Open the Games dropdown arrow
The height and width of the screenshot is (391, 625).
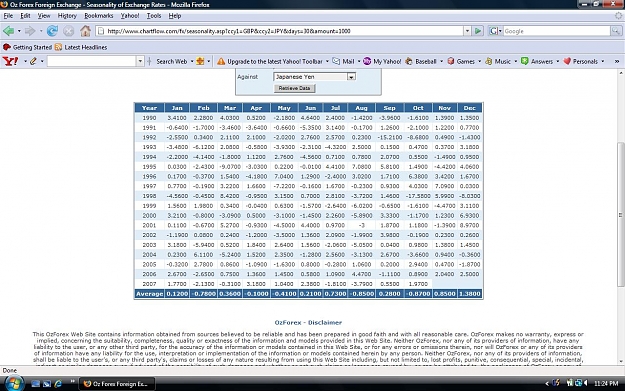coord(480,61)
